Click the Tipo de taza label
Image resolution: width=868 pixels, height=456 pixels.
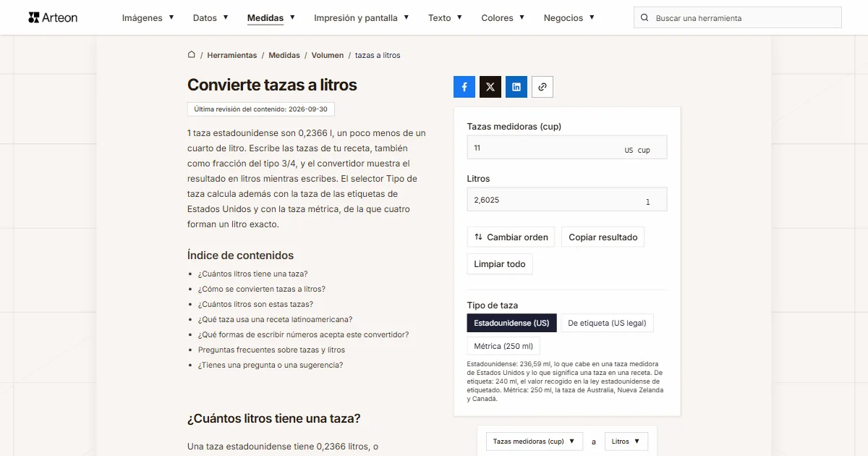pyautogui.click(x=493, y=305)
